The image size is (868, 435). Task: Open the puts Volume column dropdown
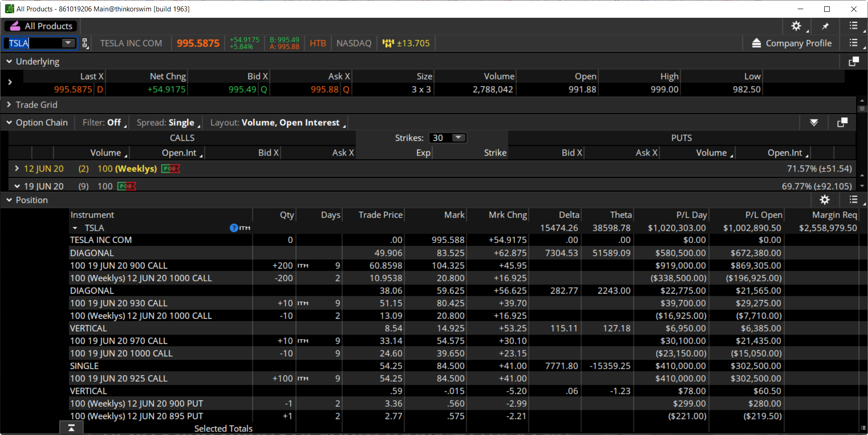(x=732, y=155)
